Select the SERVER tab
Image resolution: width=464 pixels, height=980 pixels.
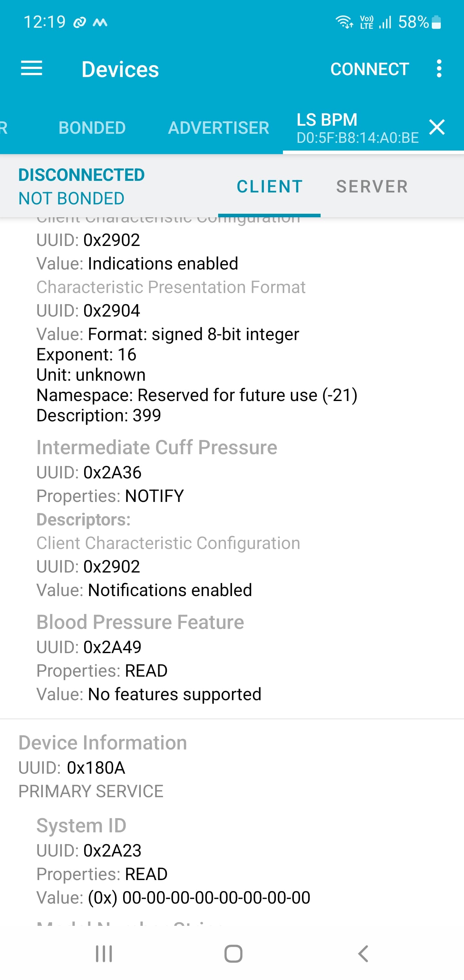click(x=372, y=186)
